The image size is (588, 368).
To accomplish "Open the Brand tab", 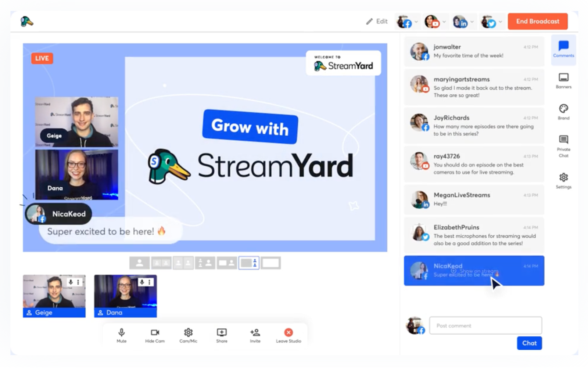I will [563, 112].
